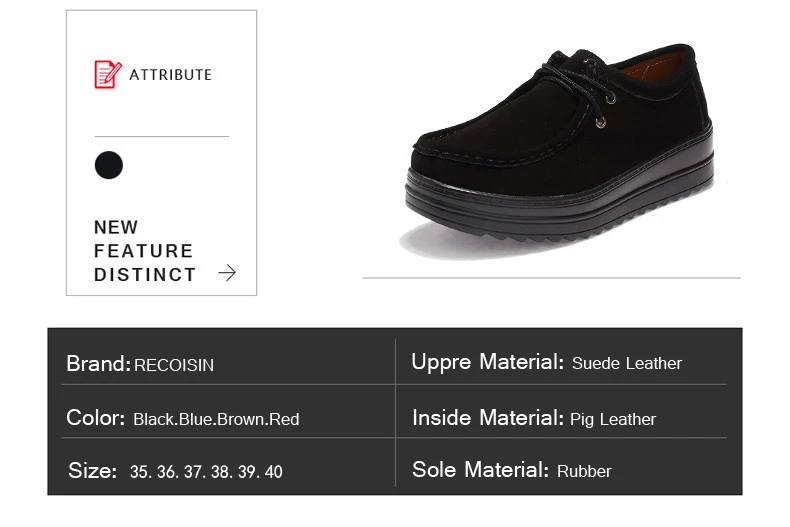Click the word FEATURE in the card
The width and height of the screenshot is (790, 527).
coord(144,251)
